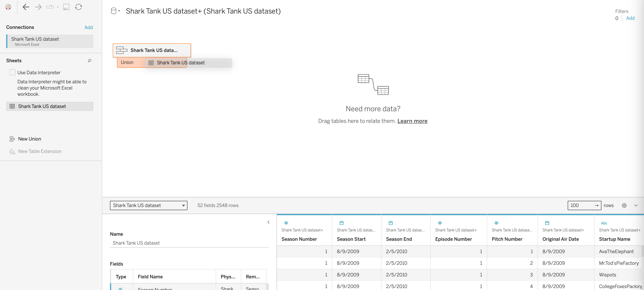Click the forward arrow in toolbar
This screenshot has height=290, width=644.
[x=38, y=7]
